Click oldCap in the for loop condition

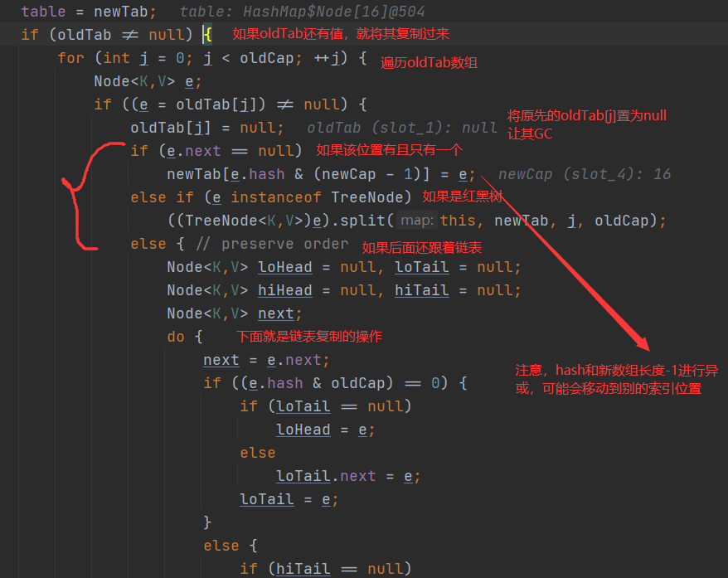tap(266, 58)
